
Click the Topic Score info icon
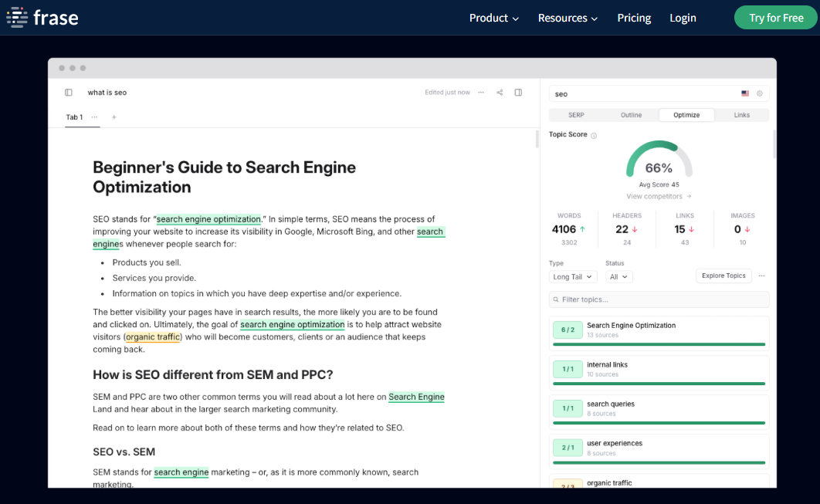point(594,135)
